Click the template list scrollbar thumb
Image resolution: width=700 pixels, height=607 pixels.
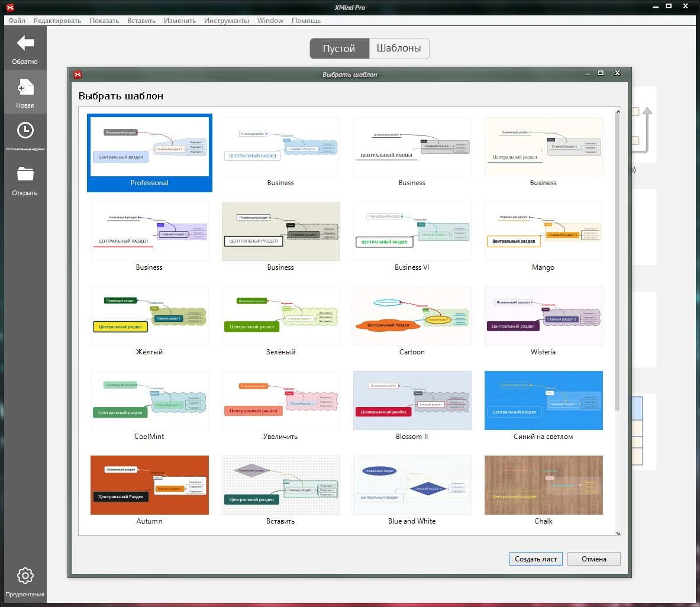[x=618, y=263]
